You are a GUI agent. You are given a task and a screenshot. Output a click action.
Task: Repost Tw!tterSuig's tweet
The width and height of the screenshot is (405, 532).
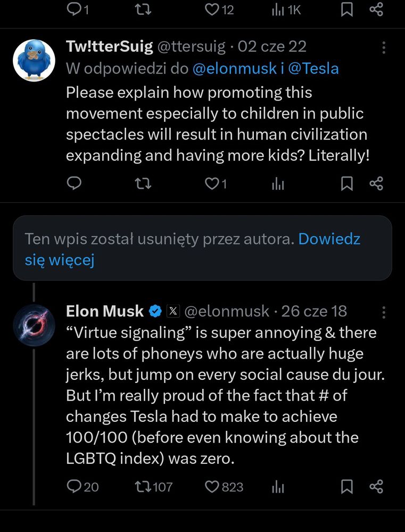143,184
